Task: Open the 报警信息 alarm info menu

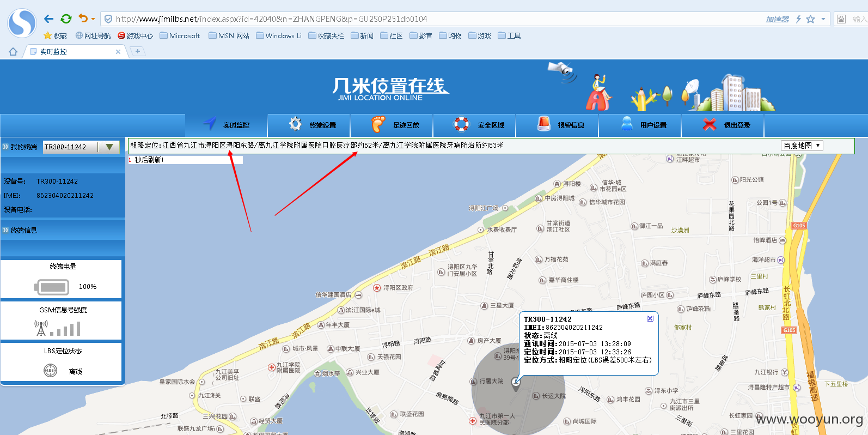Action: pos(558,125)
